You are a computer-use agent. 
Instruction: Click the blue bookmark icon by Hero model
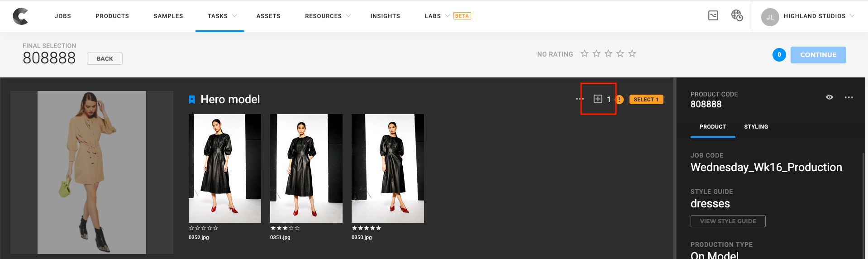coord(192,100)
